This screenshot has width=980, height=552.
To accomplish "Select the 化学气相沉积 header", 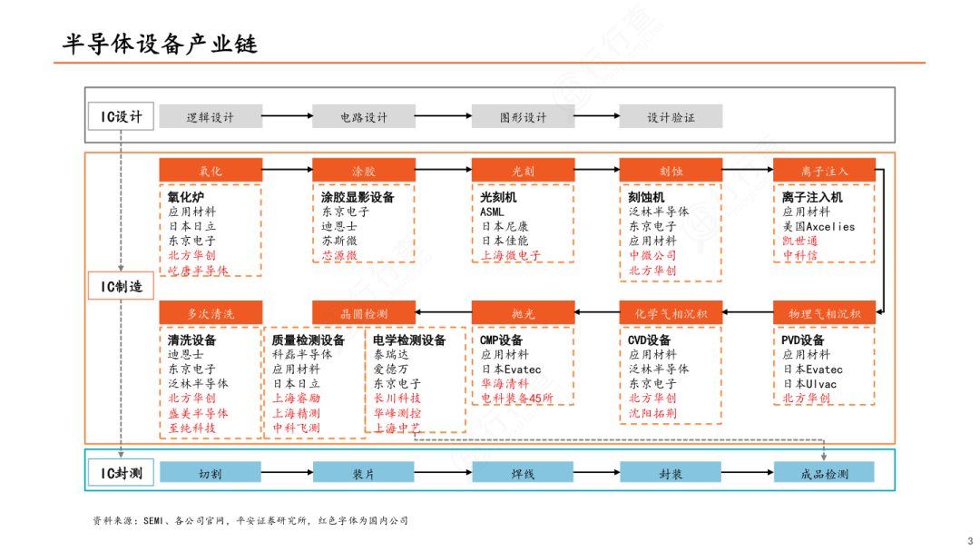I will click(671, 313).
